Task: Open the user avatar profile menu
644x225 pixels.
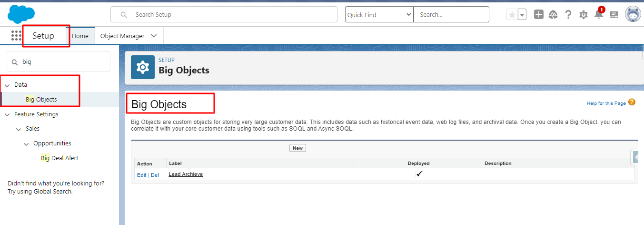Action: (633, 14)
